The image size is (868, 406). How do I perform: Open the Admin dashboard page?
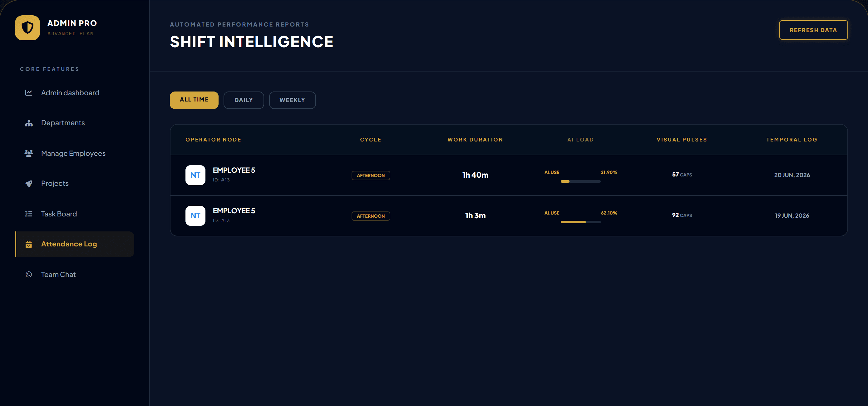click(x=75, y=93)
